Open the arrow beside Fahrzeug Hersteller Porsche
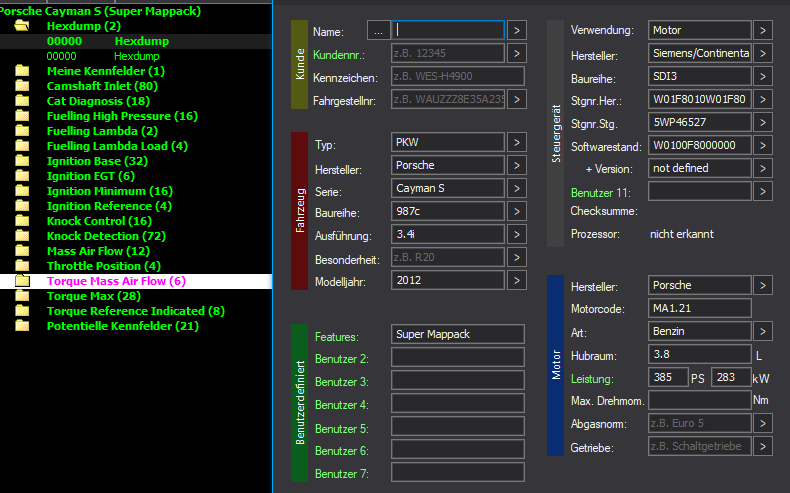The image size is (790, 493). [516, 165]
